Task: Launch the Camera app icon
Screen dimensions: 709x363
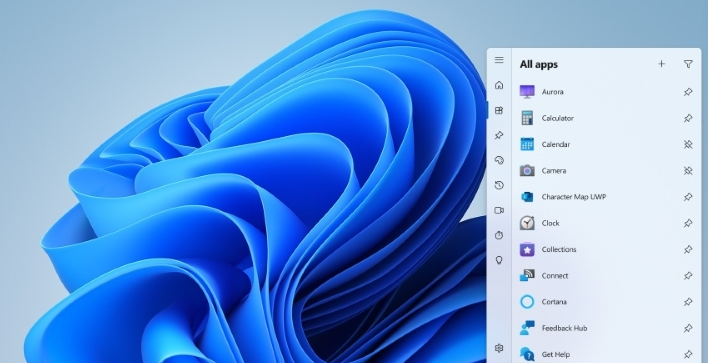Action: (527, 170)
